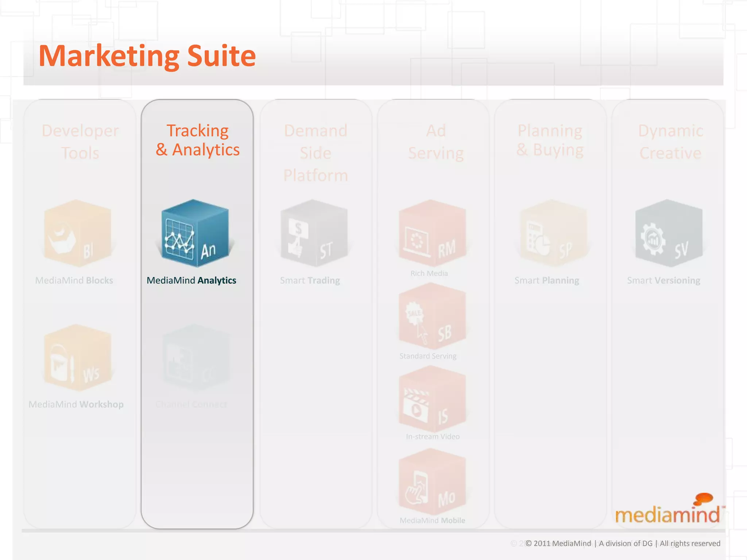Viewport: 747px width, 560px height.
Task: Select the Rich Media RM cube
Action: click(x=432, y=233)
